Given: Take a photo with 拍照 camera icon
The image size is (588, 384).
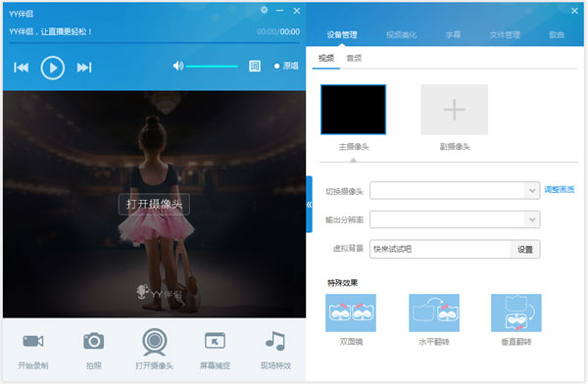Looking at the screenshot, I should click(x=94, y=350).
